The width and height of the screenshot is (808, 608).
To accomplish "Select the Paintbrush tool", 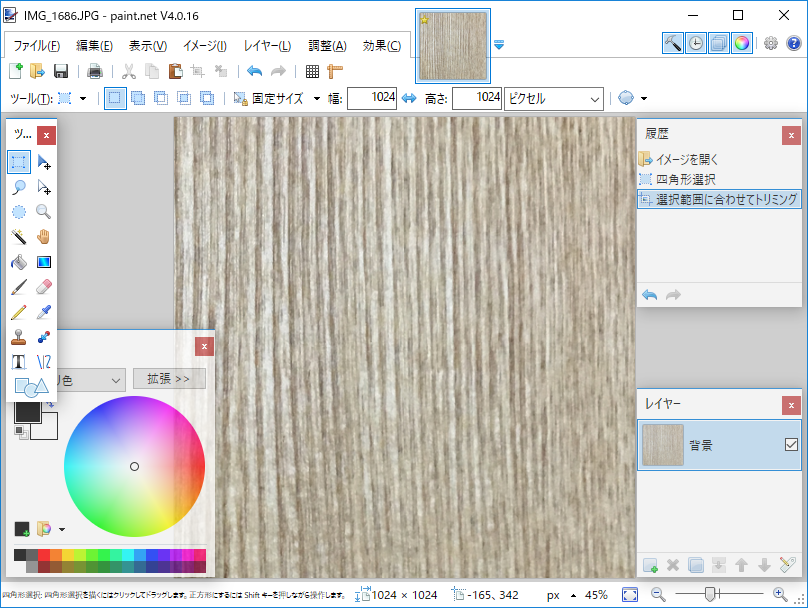I will [x=19, y=287].
